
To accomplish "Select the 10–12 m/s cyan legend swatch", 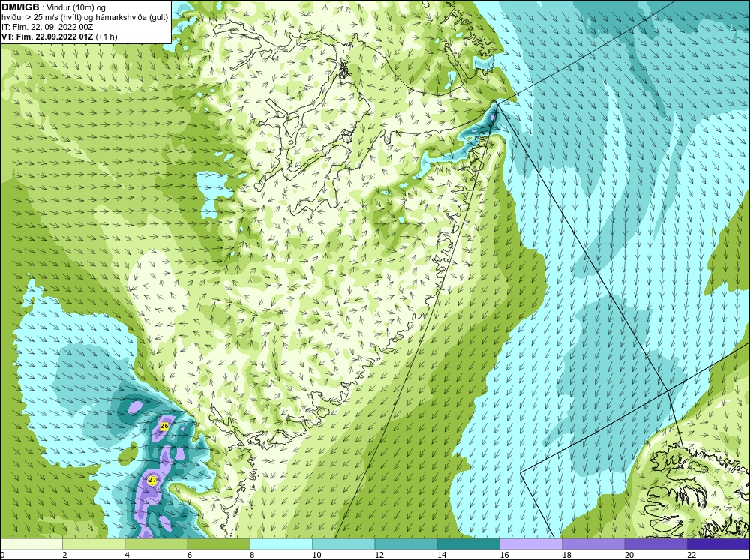I will (343, 544).
